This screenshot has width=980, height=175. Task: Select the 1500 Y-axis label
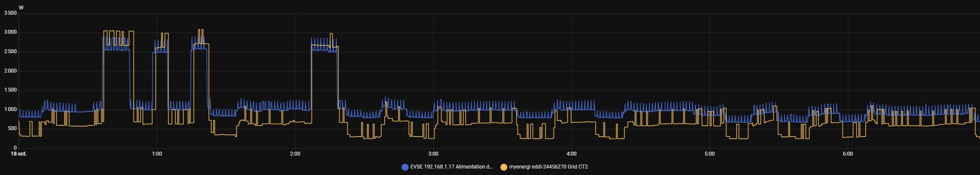[x=10, y=90]
